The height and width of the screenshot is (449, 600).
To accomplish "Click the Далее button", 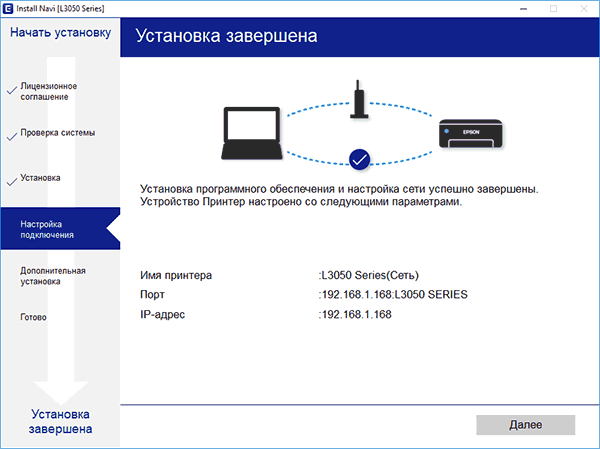I will 525,425.
